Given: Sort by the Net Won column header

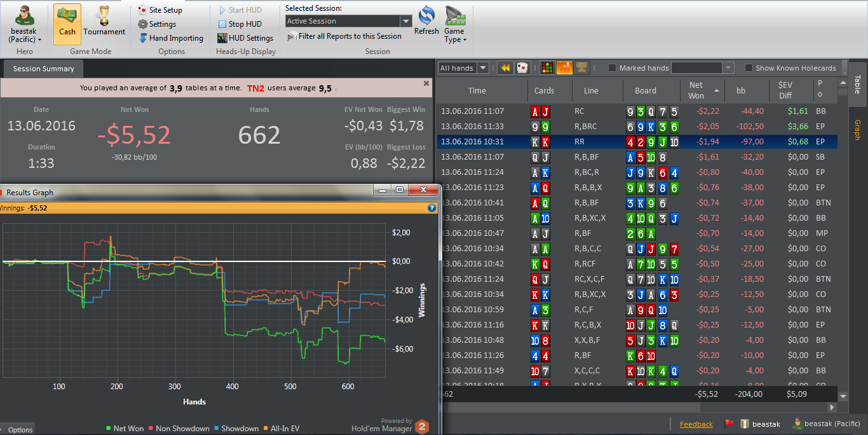Looking at the screenshot, I should (x=702, y=90).
